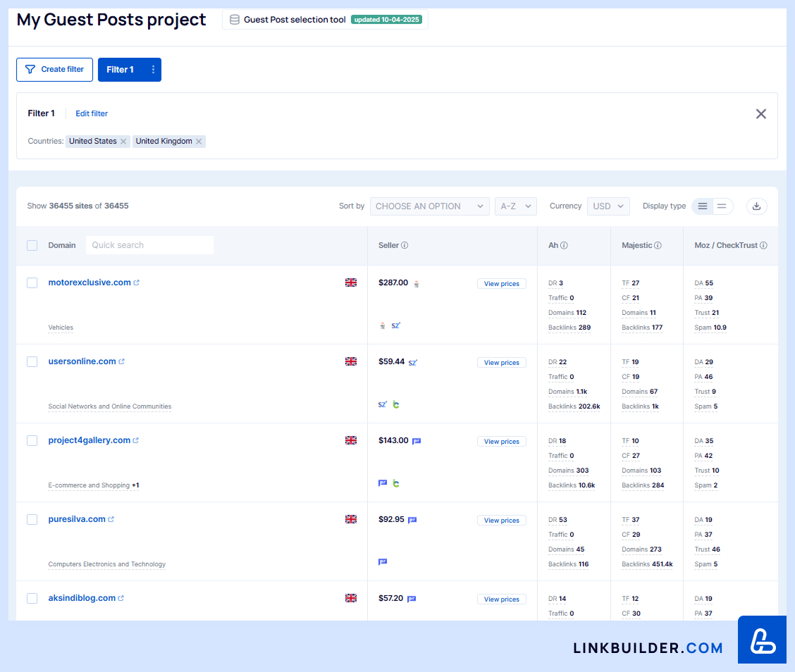
Task: Open the A-Z order dropdown
Action: pos(516,206)
